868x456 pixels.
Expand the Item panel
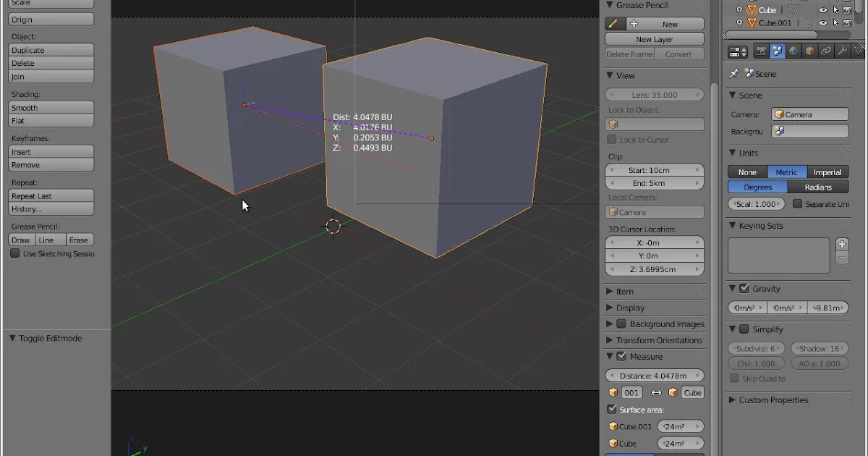pos(610,291)
